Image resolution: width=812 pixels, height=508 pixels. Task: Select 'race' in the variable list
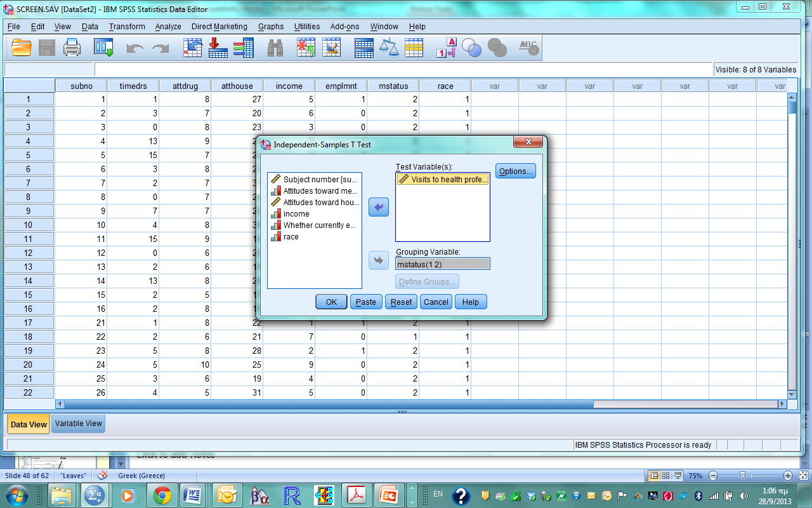coord(315,236)
